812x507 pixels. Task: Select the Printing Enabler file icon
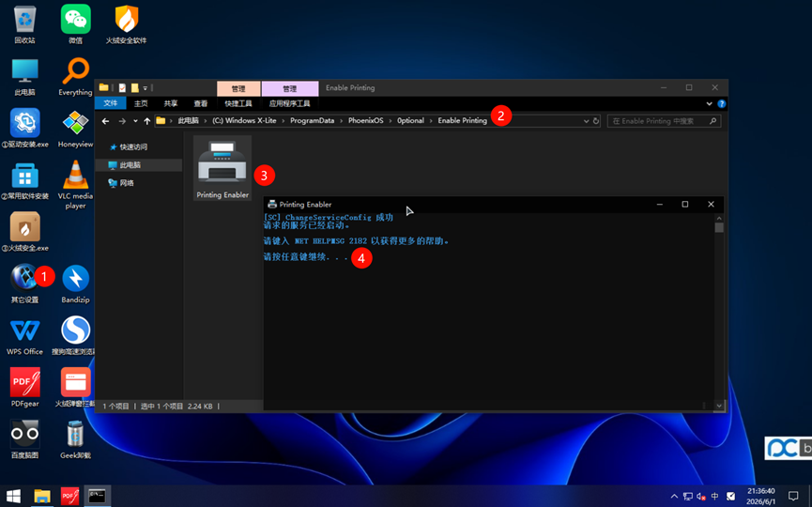(x=222, y=168)
